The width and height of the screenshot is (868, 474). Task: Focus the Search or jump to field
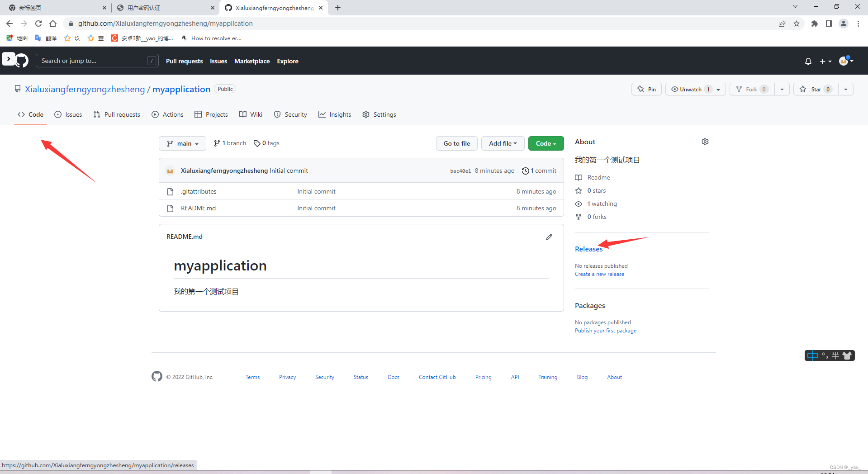tap(97, 61)
